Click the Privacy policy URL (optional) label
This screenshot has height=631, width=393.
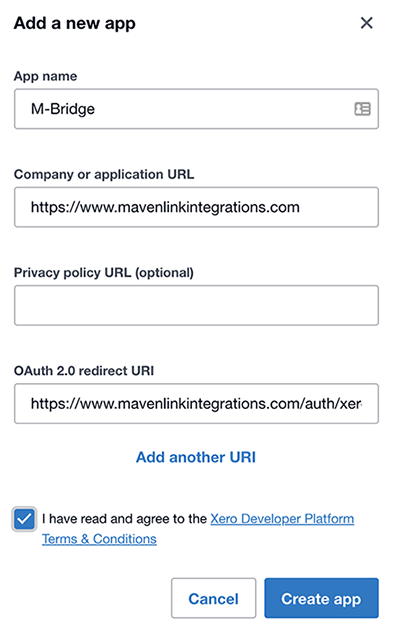coord(104,272)
